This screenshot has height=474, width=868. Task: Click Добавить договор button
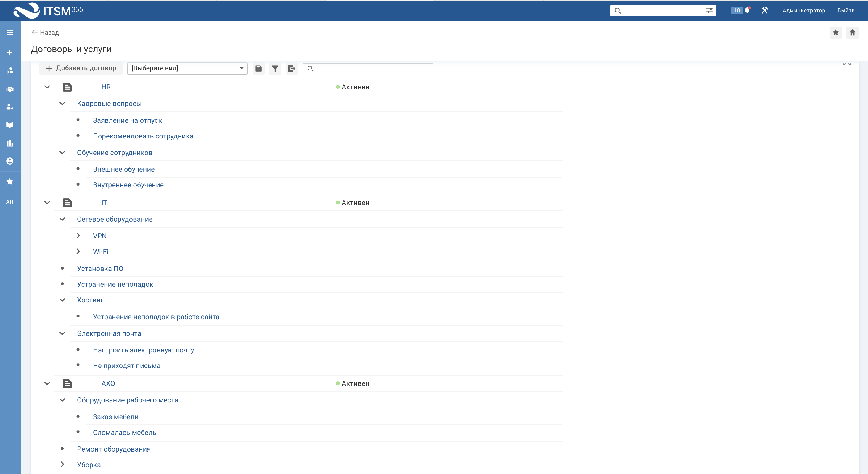[x=81, y=68]
